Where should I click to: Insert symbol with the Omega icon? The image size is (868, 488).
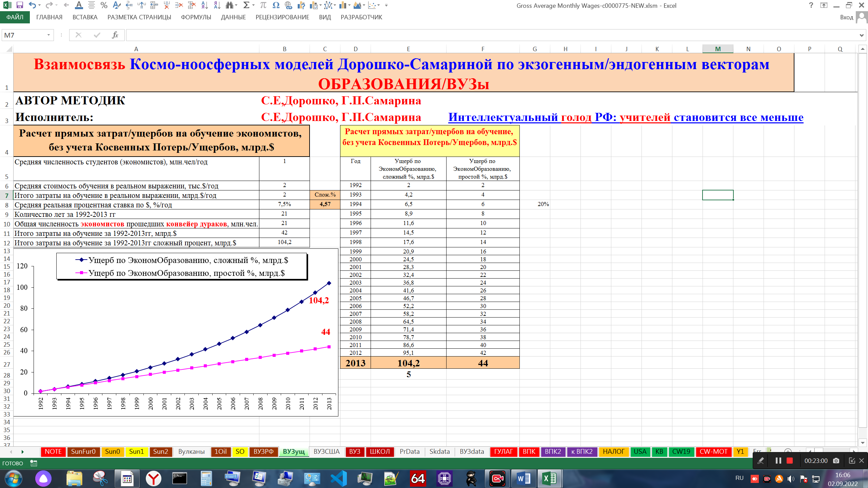[276, 5]
